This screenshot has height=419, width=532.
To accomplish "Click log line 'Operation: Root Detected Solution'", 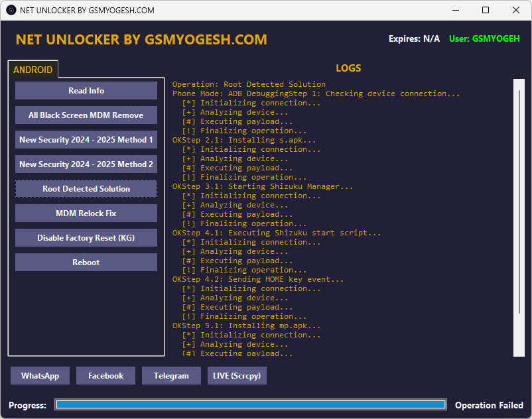I will [x=249, y=84].
